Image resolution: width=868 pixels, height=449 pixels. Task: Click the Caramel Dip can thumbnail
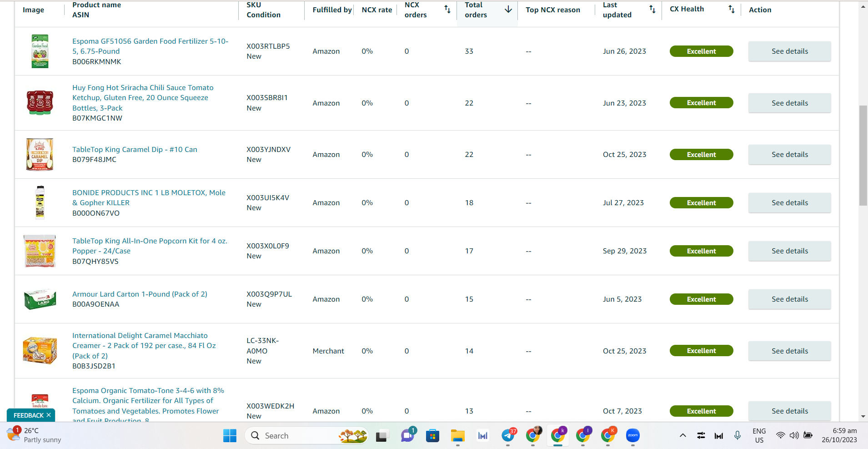point(40,154)
